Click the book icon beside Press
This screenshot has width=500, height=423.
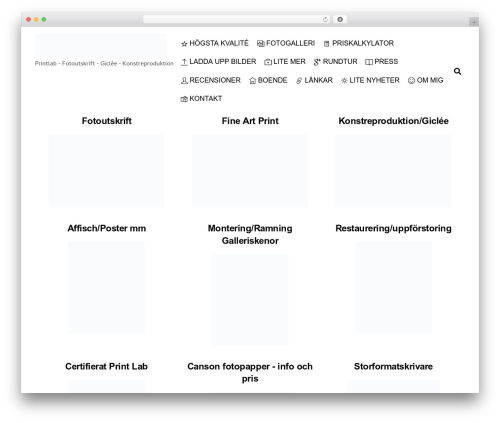pyautogui.click(x=369, y=62)
